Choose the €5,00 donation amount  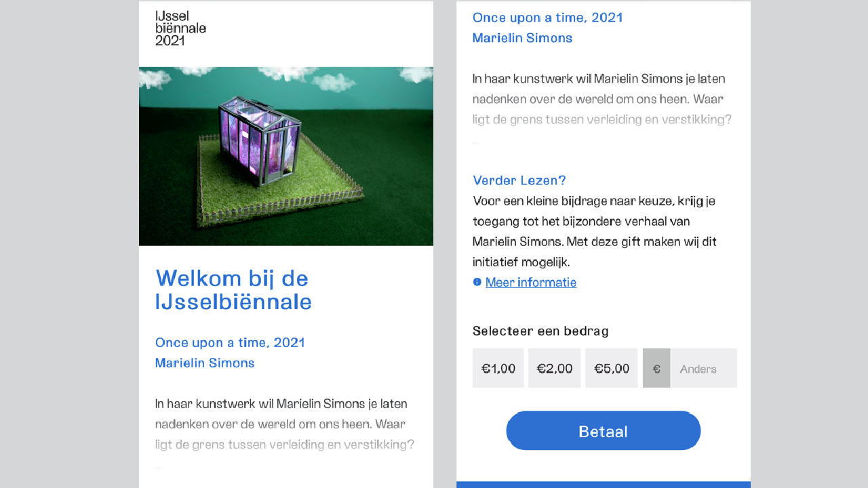[612, 368]
